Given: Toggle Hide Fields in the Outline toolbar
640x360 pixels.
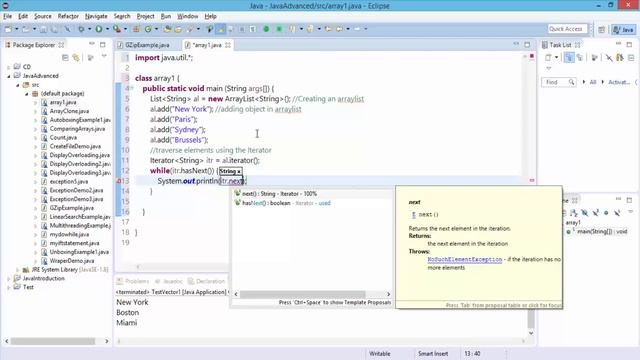Looking at the screenshot, I should pyautogui.click(x=584, y=213).
